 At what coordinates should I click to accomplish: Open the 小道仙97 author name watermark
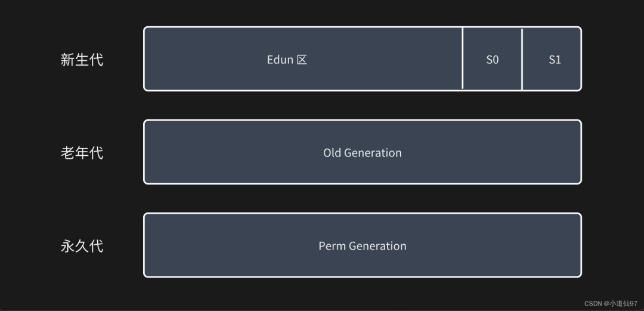[x=624, y=304]
